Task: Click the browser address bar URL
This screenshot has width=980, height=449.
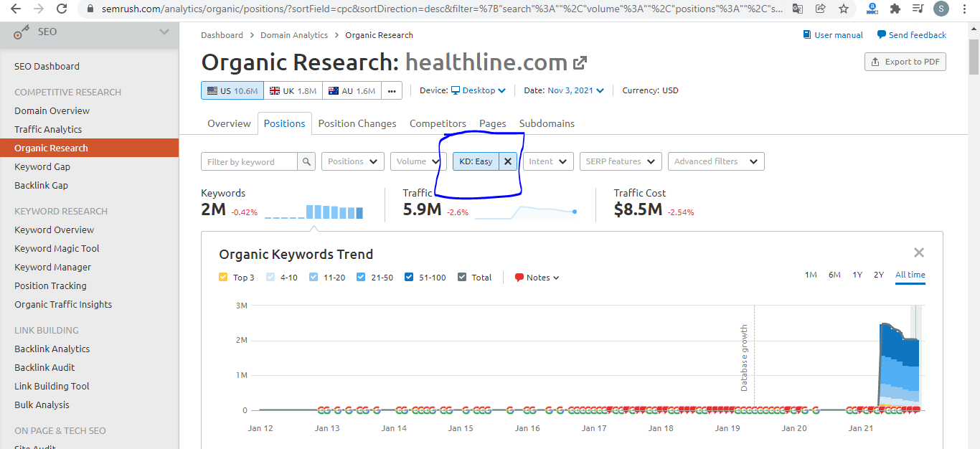Action: (441, 9)
